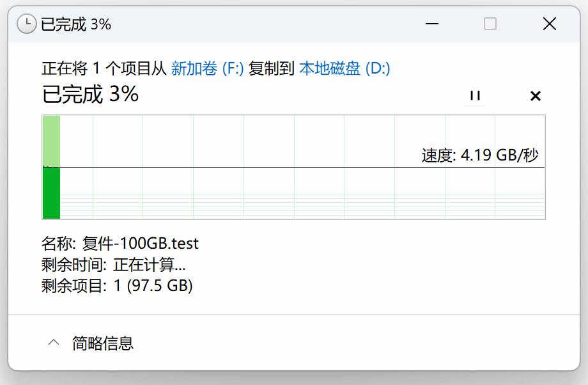Collapse details using the chevron arrow
This screenshot has width=588, height=385.
click(54, 343)
